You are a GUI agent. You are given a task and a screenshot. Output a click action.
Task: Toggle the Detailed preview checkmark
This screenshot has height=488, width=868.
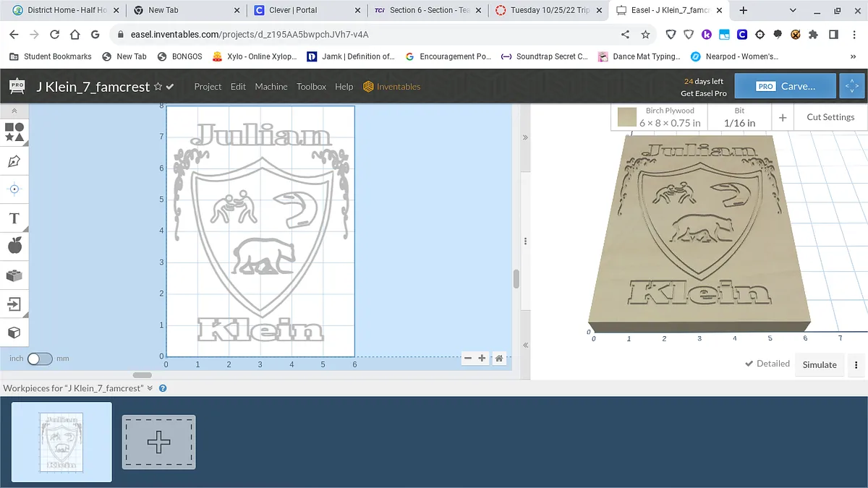pyautogui.click(x=767, y=364)
